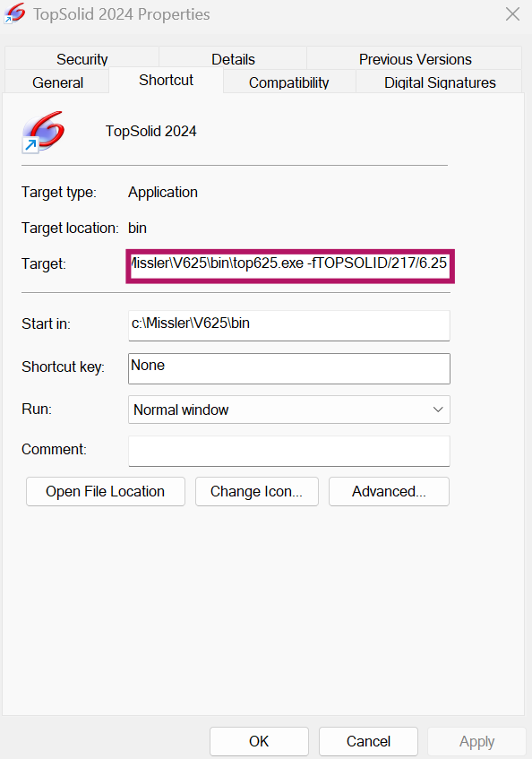Close the Properties dialog window
Image resolution: width=532 pixels, height=759 pixels.
click(512, 14)
